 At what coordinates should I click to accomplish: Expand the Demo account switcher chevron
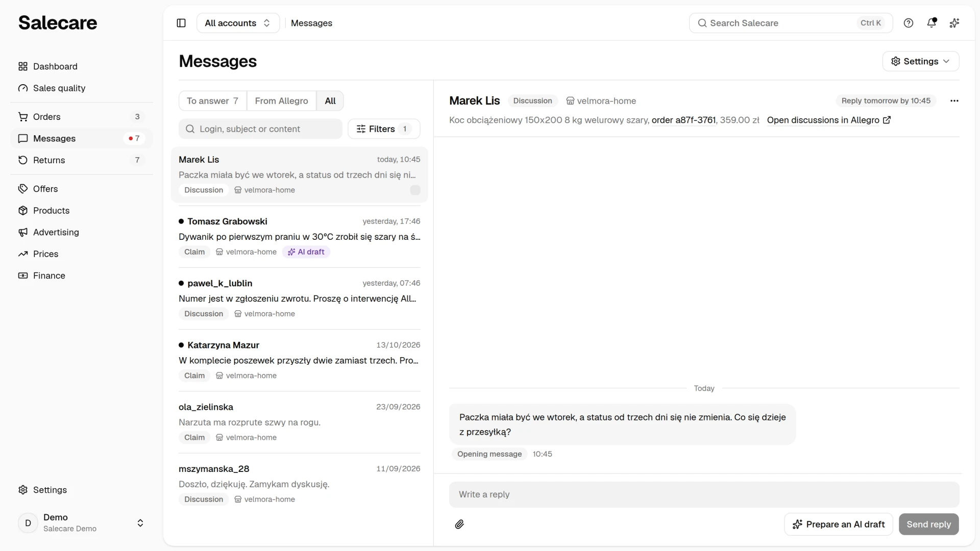pyautogui.click(x=140, y=523)
